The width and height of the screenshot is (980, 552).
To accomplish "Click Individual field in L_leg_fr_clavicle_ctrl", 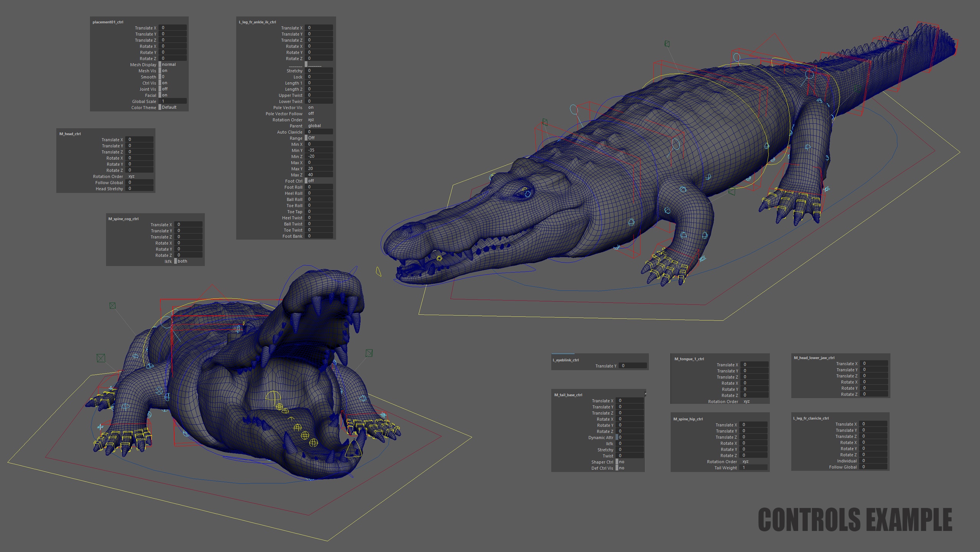I will coord(873,461).
